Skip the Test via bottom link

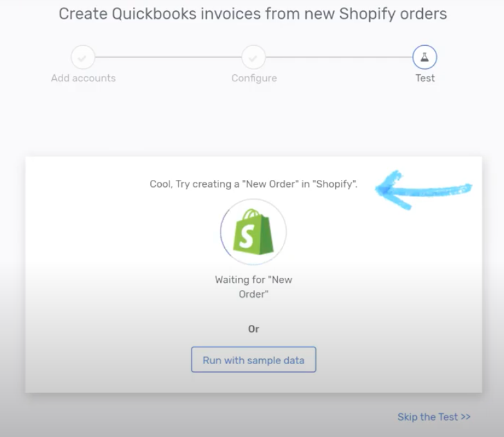tap(434, 417)
